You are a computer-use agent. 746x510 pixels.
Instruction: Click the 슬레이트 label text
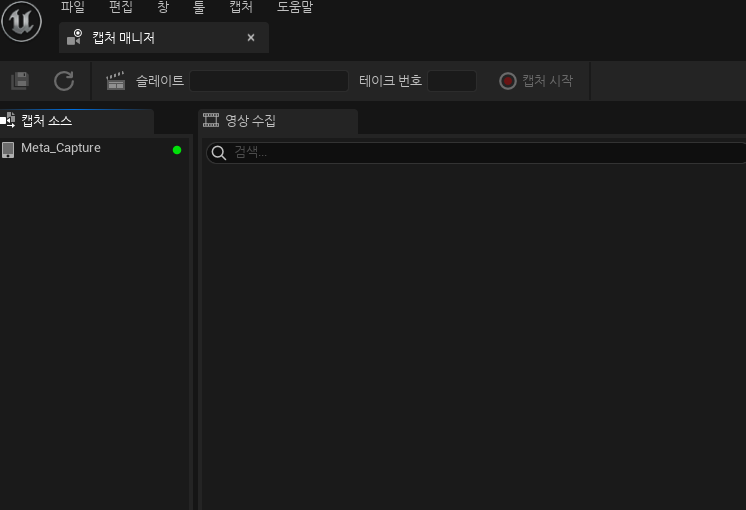(x=160, y=81)
